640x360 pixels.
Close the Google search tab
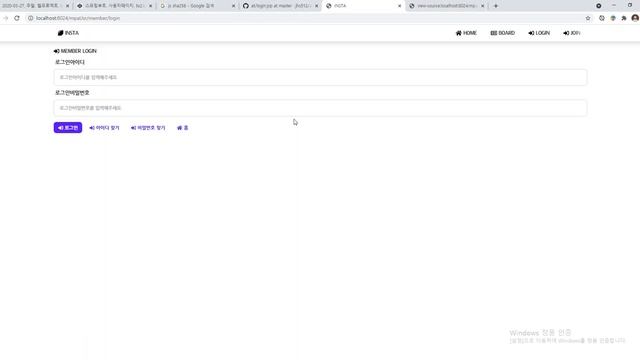(233, 6)
